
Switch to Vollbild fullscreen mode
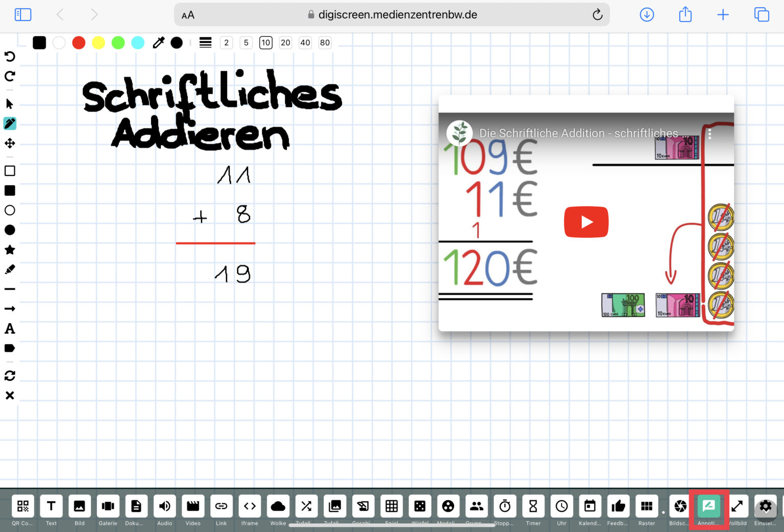[x=737, y=506]
